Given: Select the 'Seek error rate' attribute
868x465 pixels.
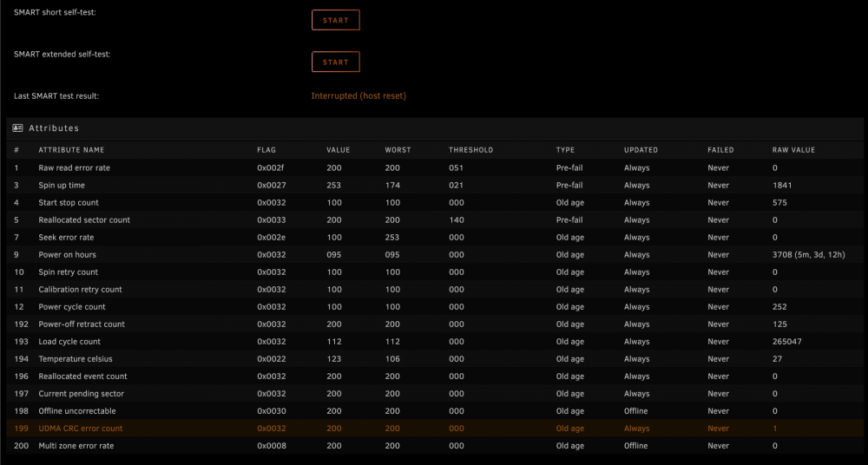Looking at the screenshot, I should point(66,238).
